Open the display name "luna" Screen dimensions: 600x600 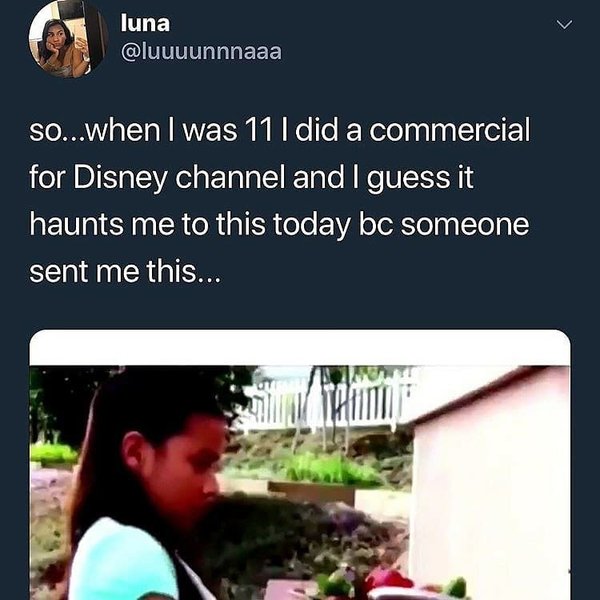(x=145, y=23)
